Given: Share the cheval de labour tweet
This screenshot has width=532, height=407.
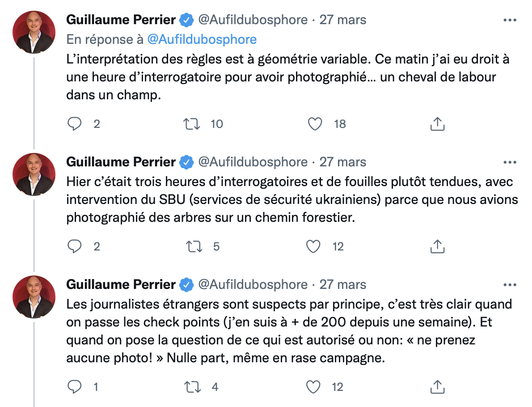Looking at the screenshot, I should coord(437,124).
